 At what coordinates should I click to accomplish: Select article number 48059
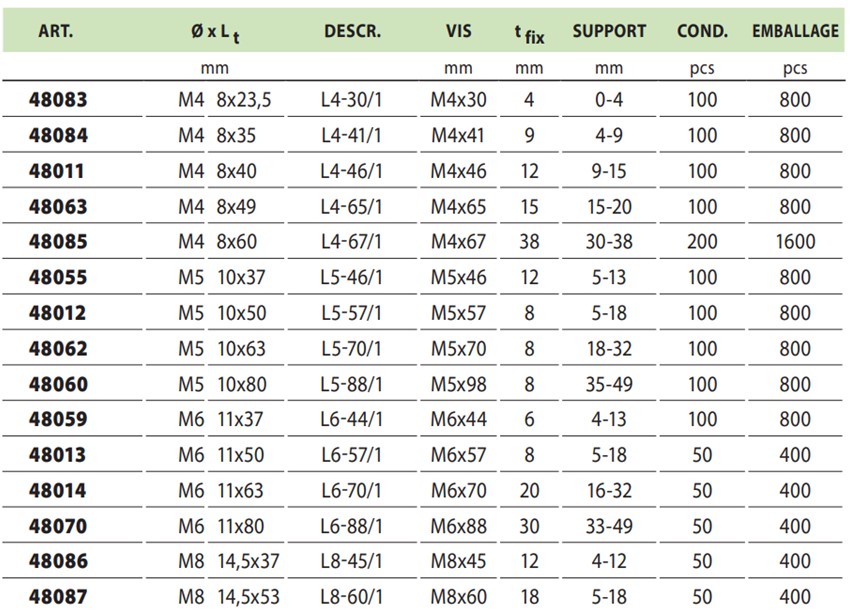click(x=58, y=419)
